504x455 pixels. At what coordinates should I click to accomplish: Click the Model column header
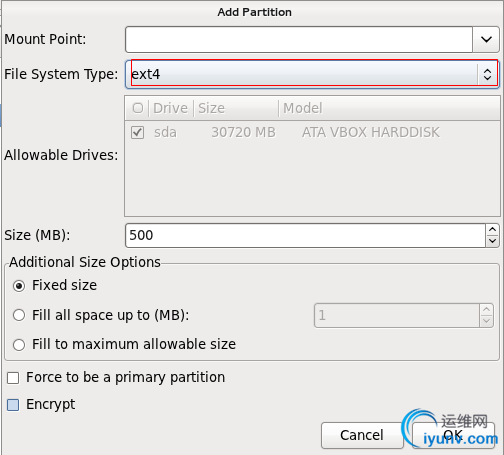coord(389,108)
